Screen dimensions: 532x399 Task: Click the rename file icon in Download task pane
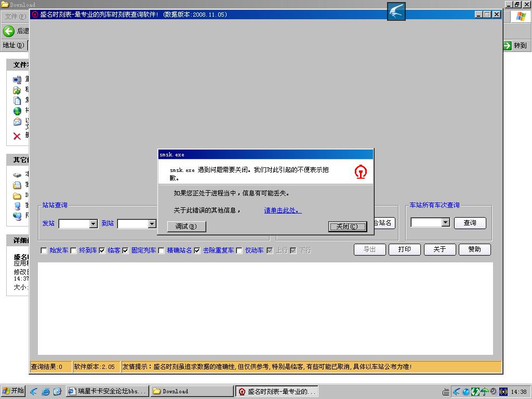pyautogui.click(x=17, y=79)
